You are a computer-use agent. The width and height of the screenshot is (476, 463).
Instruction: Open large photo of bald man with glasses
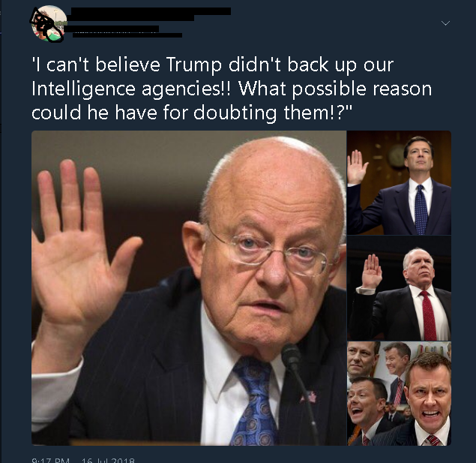[x=189, y=288]
